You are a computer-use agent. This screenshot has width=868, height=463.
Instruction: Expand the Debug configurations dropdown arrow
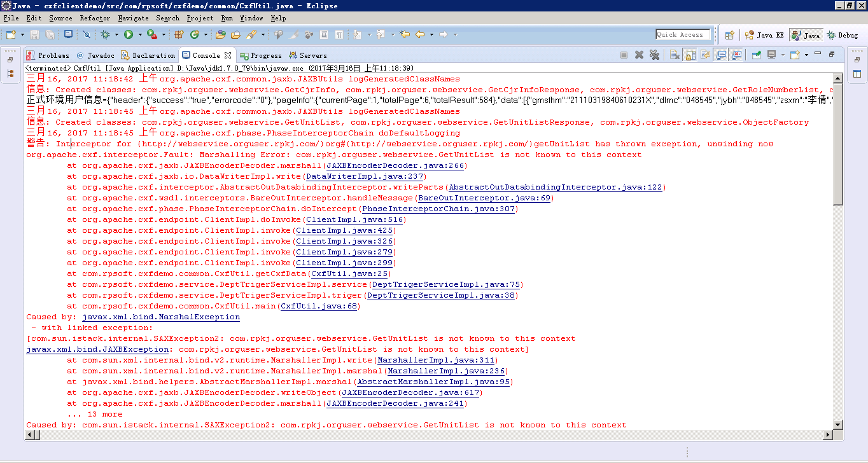[115, 35]
